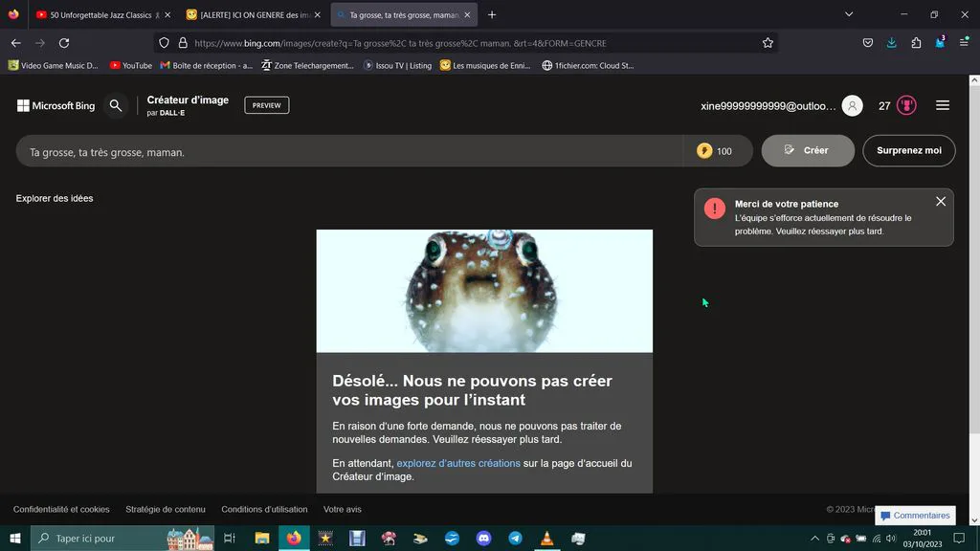Click the pufferfish error image
Screen dimensions: 980x551
(484, 291)
